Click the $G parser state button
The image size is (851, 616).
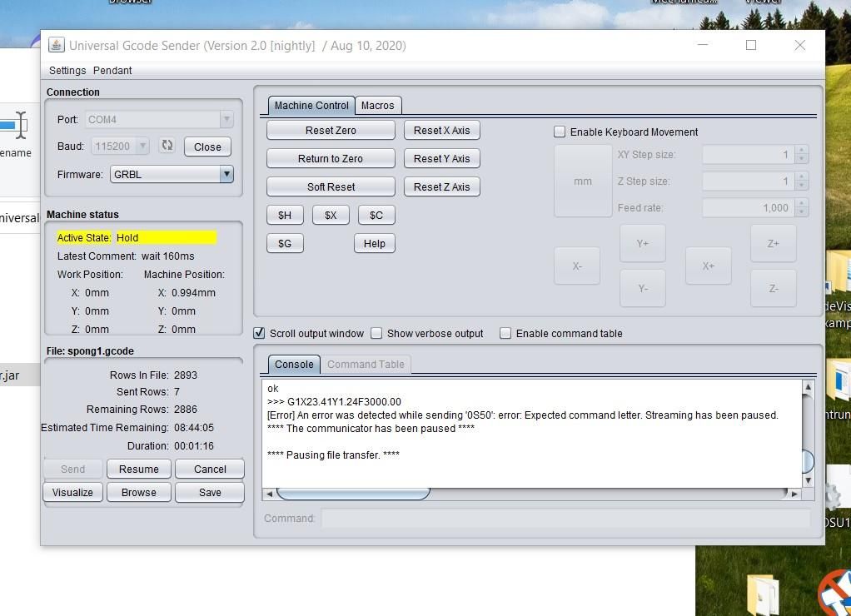coord(285,243)
